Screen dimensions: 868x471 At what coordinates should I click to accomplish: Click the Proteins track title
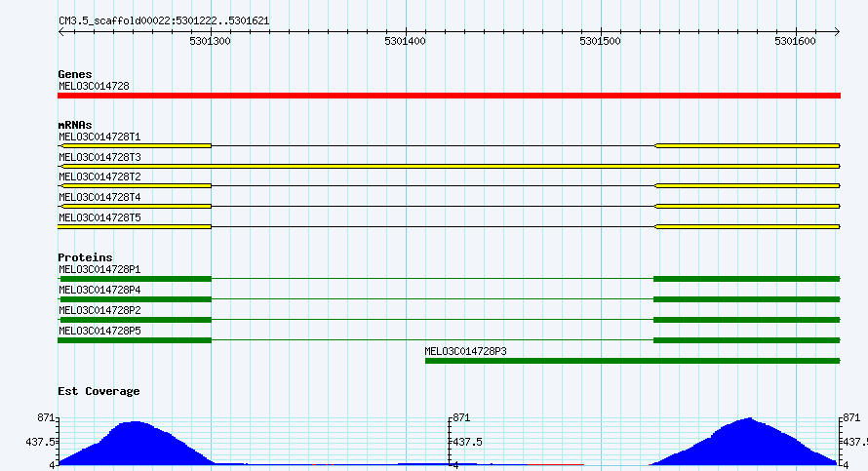click(85, 257)
